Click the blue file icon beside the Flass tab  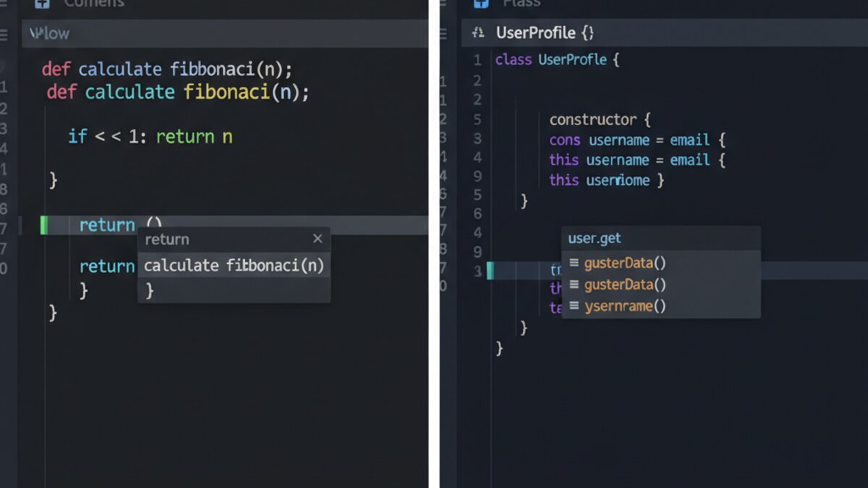click(x=482, y=3)
